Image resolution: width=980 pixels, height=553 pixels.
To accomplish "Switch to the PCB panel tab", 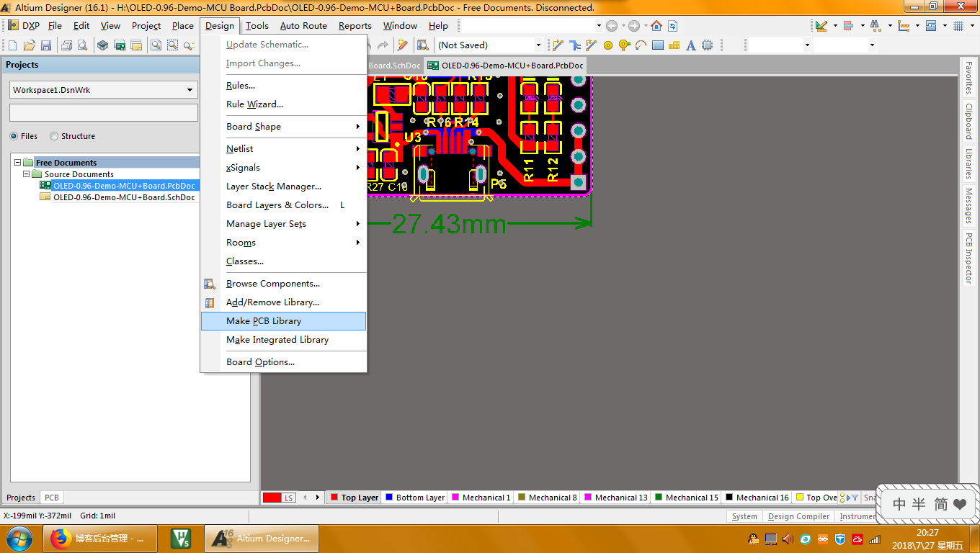I will click(x=52, y=498).
